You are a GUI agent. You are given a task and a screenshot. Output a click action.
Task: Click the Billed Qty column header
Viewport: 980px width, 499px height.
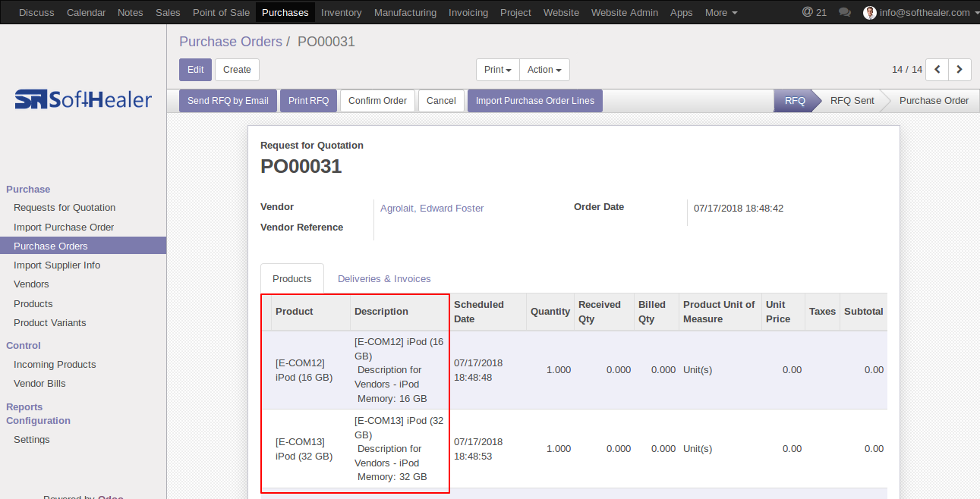tap(657, 312)
